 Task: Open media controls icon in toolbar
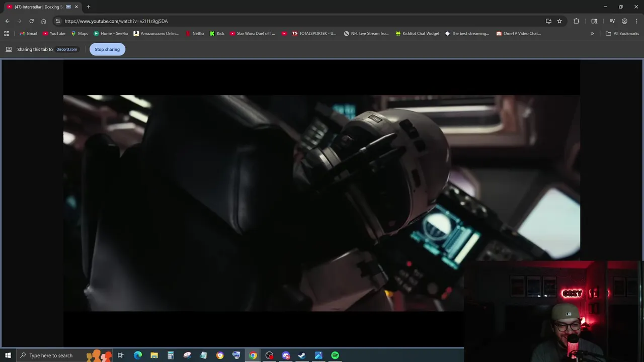(612, 21)
